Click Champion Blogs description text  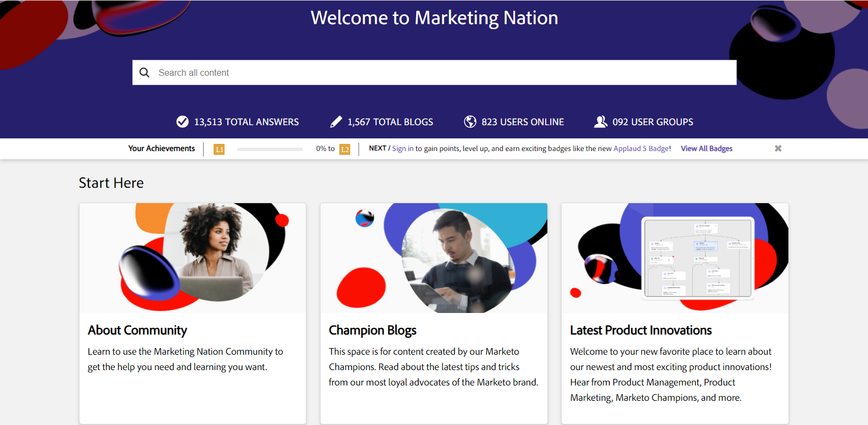tap(434, 367)
